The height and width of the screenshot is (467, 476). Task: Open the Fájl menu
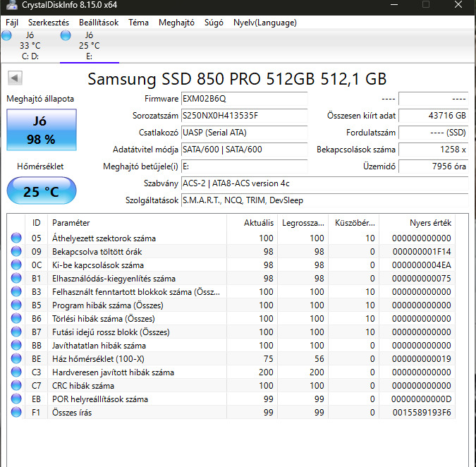coord(12,23)
